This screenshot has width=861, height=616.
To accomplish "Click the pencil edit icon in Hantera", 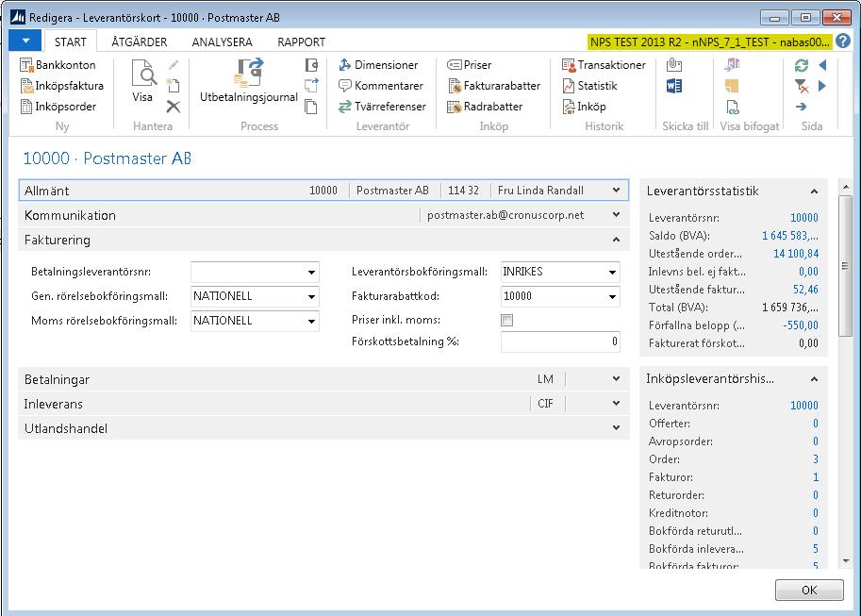I will pos(174,65).
